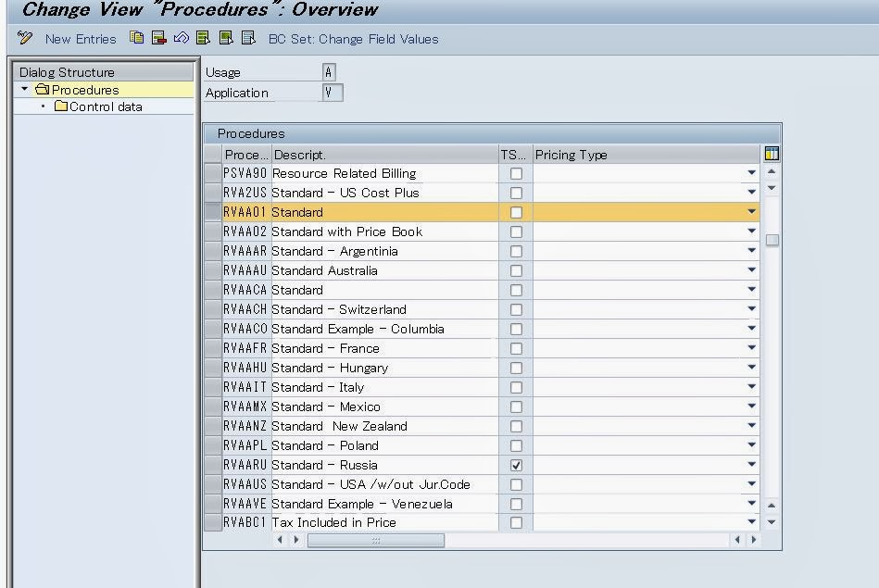Toggle the TS checkbox for RVA2US
Screen dimensions: 879x588
(516, 193)
